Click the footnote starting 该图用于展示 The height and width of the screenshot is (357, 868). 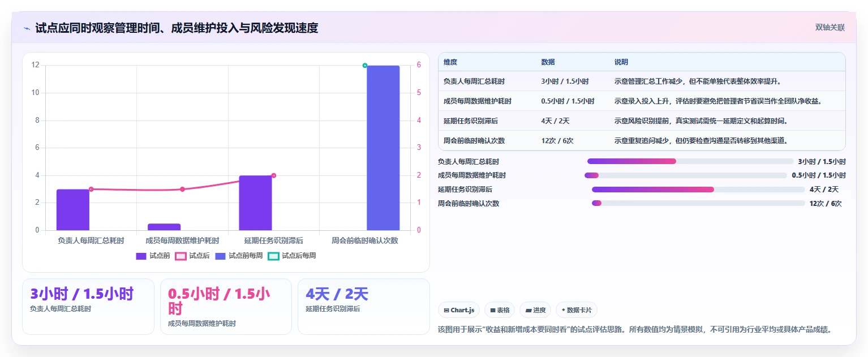click(635, 329)
